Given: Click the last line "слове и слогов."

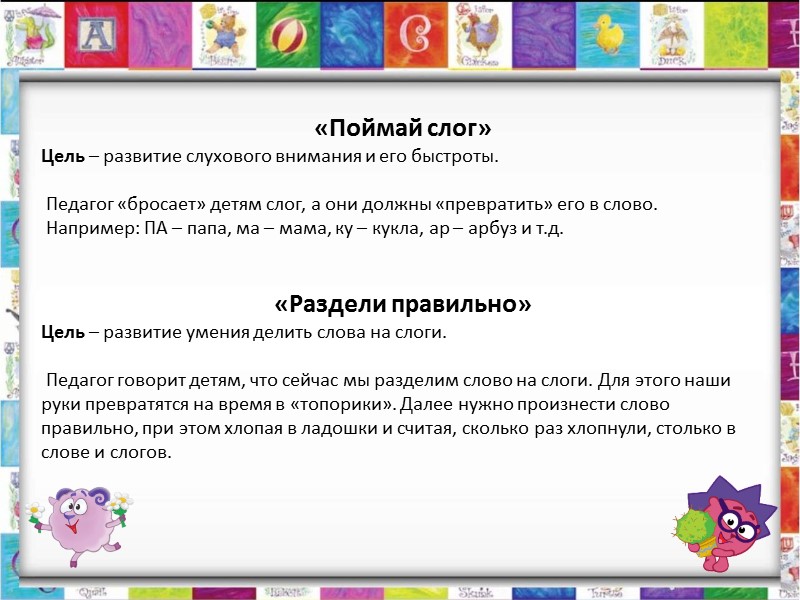Looking at the screenshot, I should pyautogui.click(x=106, y=453).
